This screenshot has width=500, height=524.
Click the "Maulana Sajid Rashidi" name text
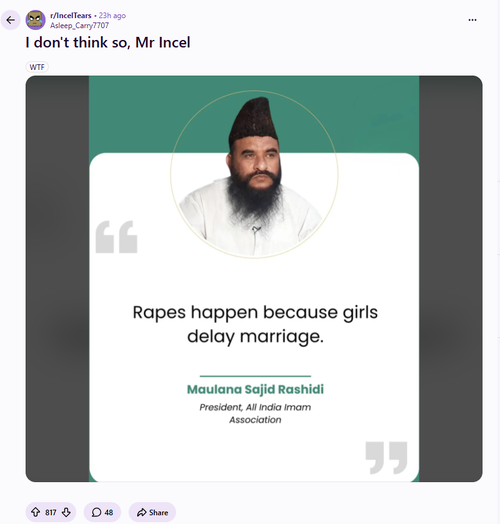(x=255, y=389)
